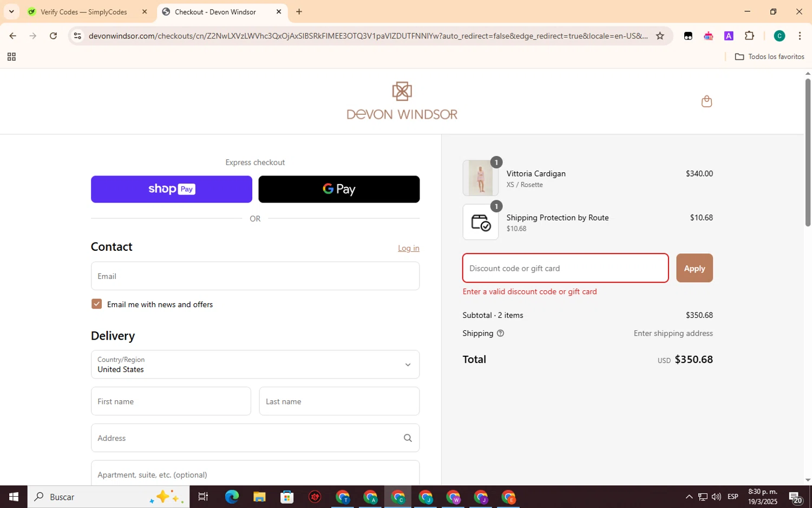
Task: Bookmark this page with star icon
Action: pos(660,36)
